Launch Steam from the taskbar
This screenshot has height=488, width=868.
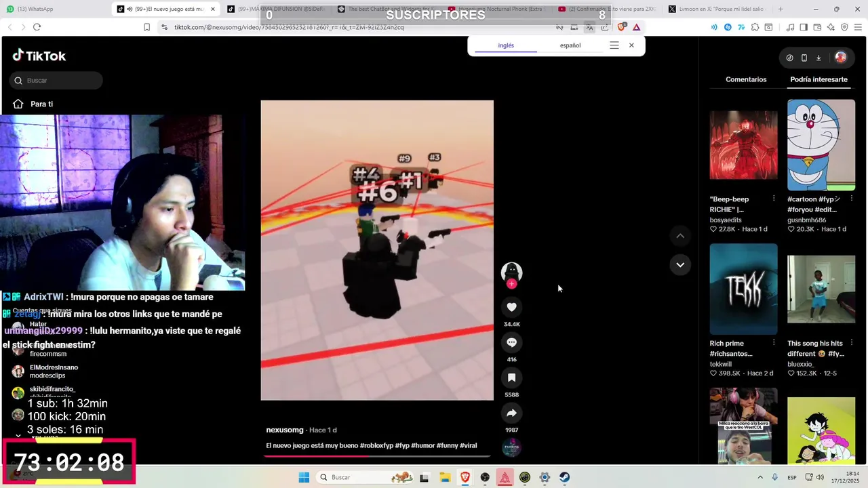pos(564,477)
